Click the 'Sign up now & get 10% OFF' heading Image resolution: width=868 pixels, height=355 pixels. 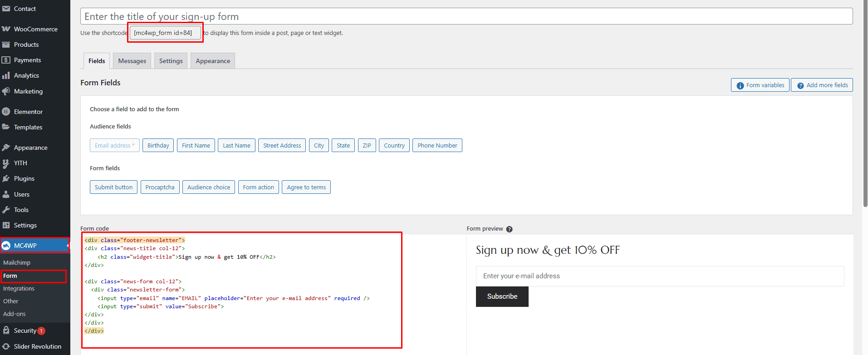[x=548, y=250]
